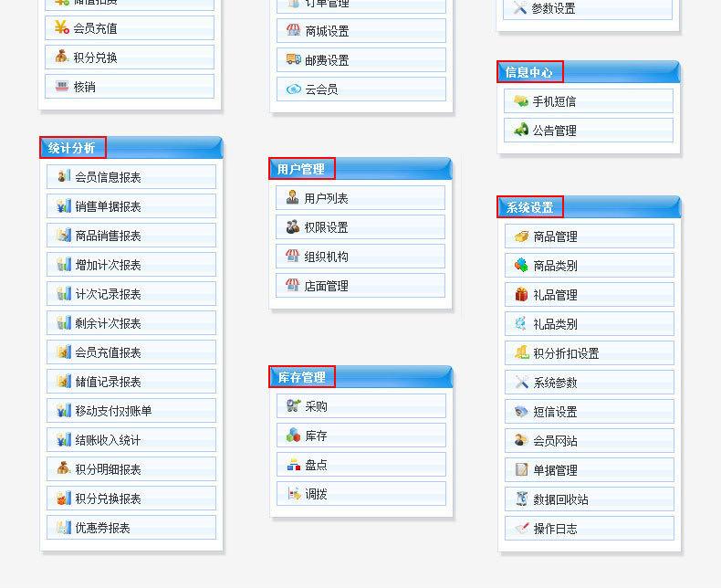Click the 会员充值 icon
Image resolution: width=721 pixels, height=588 pixels.
(x=61, y=28)
